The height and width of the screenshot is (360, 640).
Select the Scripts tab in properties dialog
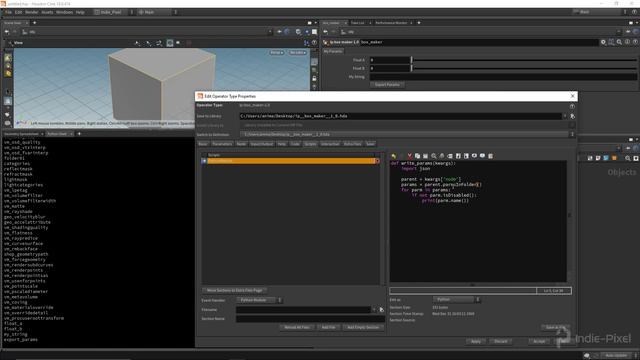[x=310, y=144]
